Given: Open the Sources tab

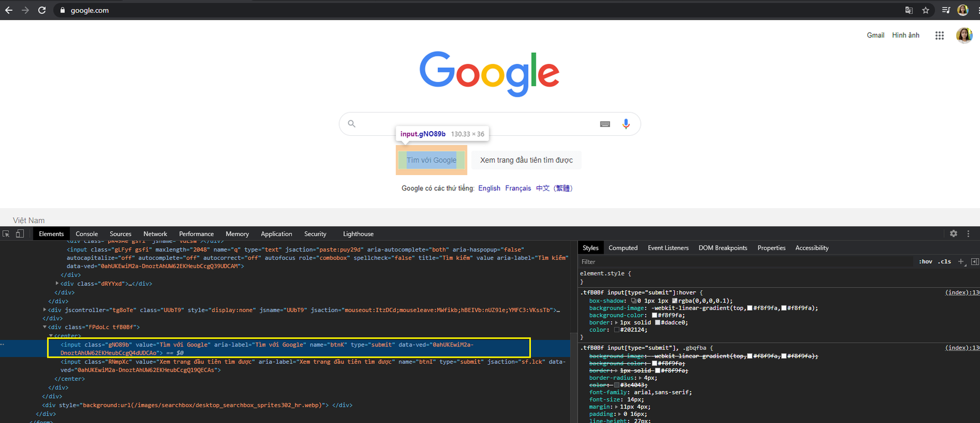Looking at the screenshot, I should (121, 234).
